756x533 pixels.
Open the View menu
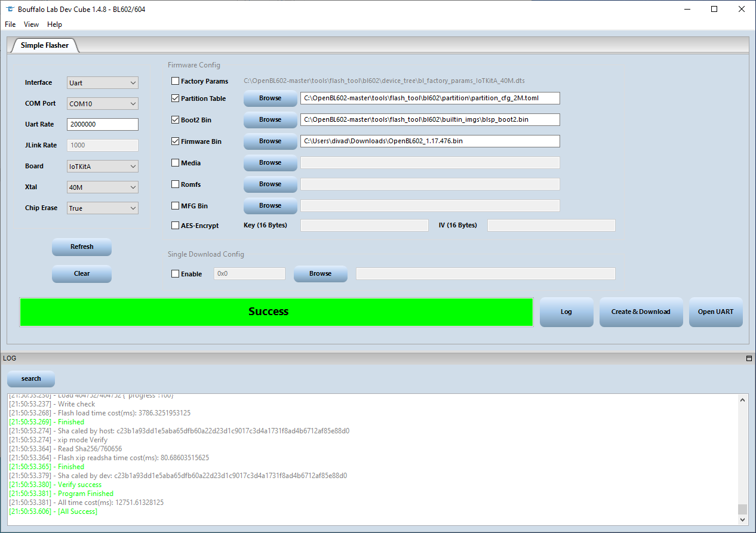[x=31, y=24]
